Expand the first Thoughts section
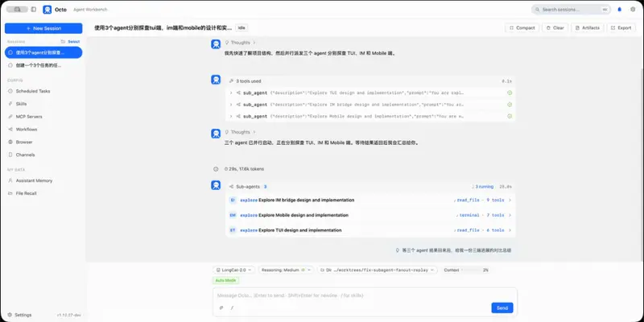The height and width of the screenshot is (322, 644). click(240, 43)
